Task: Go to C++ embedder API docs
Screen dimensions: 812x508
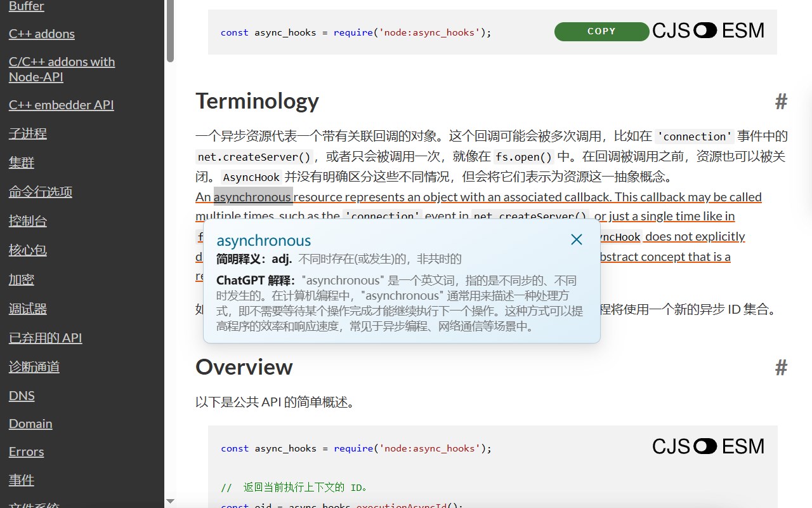Action: [x=62, y=105]
